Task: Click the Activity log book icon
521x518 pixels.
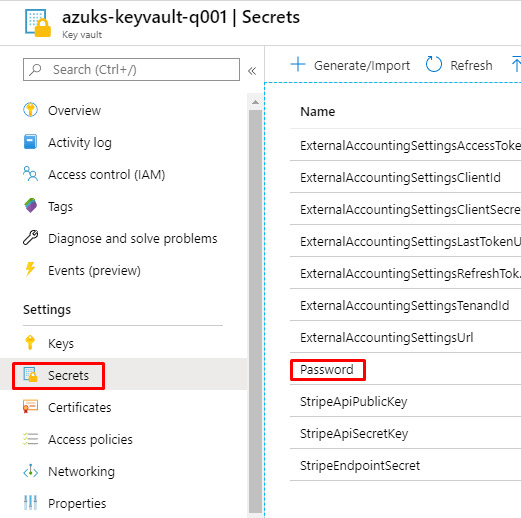Action: 31,142
